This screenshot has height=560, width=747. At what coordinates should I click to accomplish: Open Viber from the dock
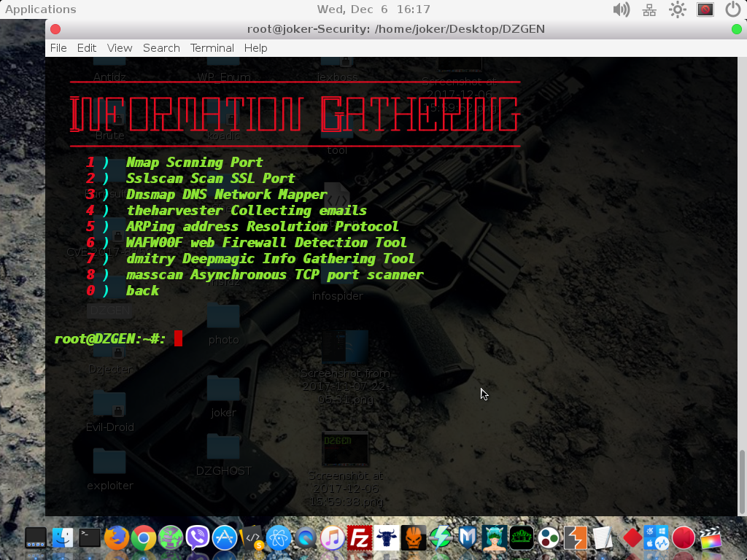point(197,538)
